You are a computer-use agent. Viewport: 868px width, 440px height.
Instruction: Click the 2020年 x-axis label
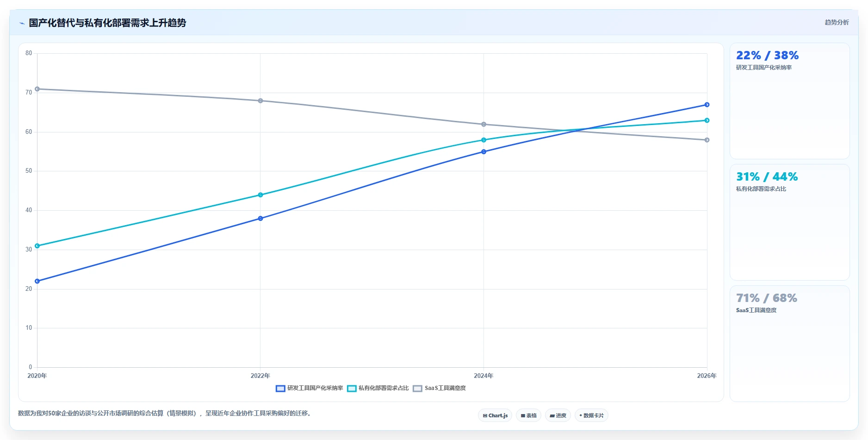tap(37, 376)
